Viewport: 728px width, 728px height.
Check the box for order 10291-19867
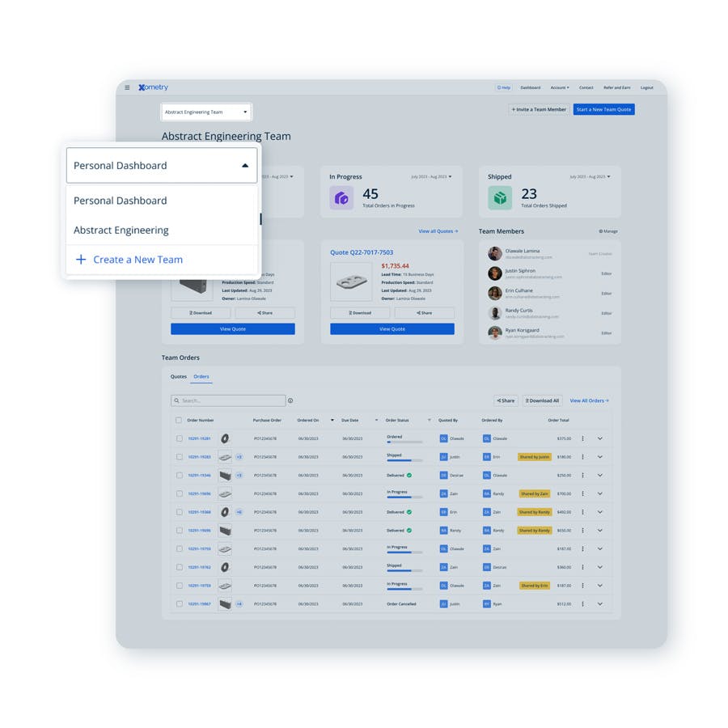[180, 604]
